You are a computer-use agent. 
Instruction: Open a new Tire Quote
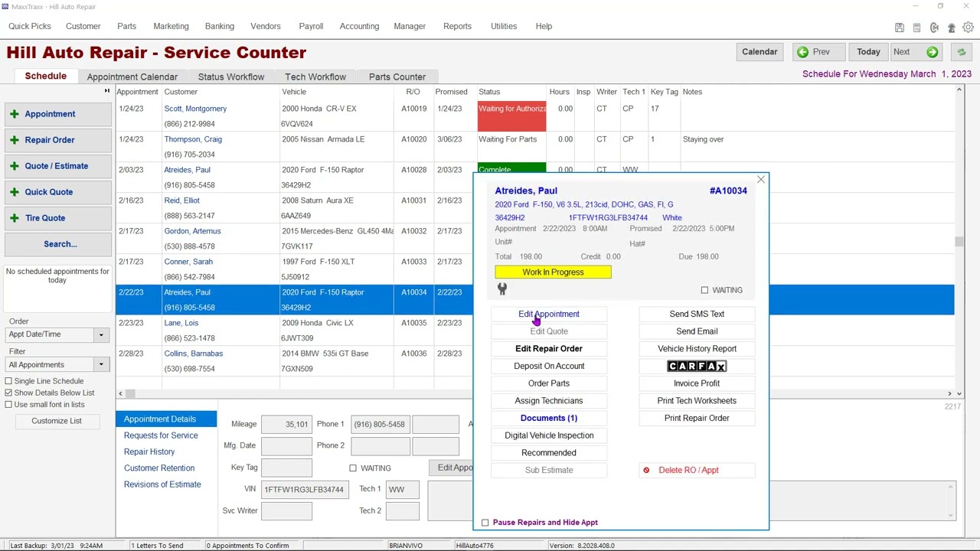pyautogui.click(x=58, y=218)
